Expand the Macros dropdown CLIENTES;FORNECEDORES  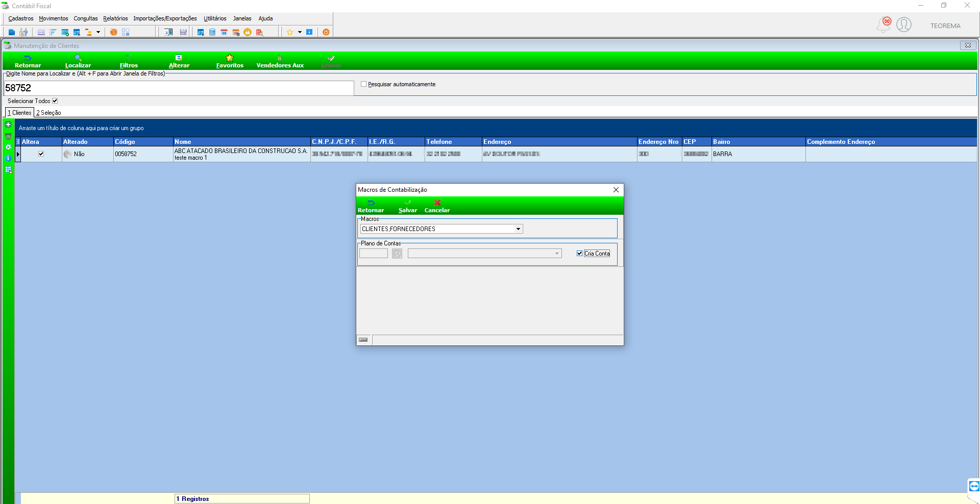(x=518, y=229)
